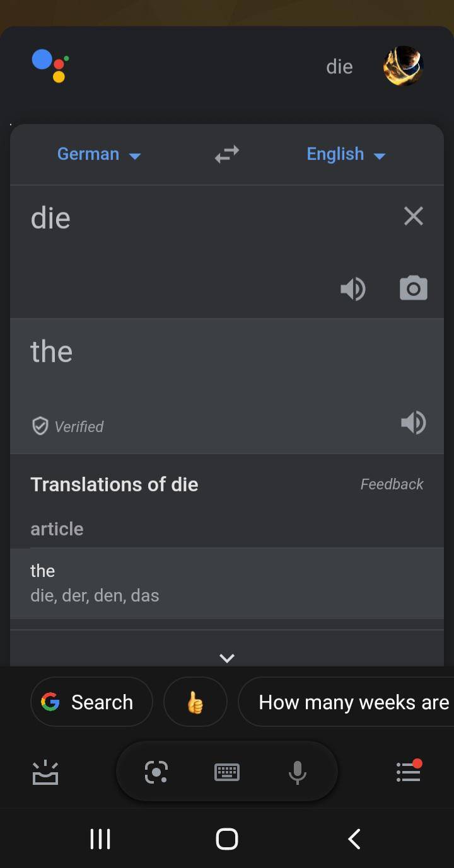
Task: Open English target language dropdown
Action: click(x=346, y=154)
